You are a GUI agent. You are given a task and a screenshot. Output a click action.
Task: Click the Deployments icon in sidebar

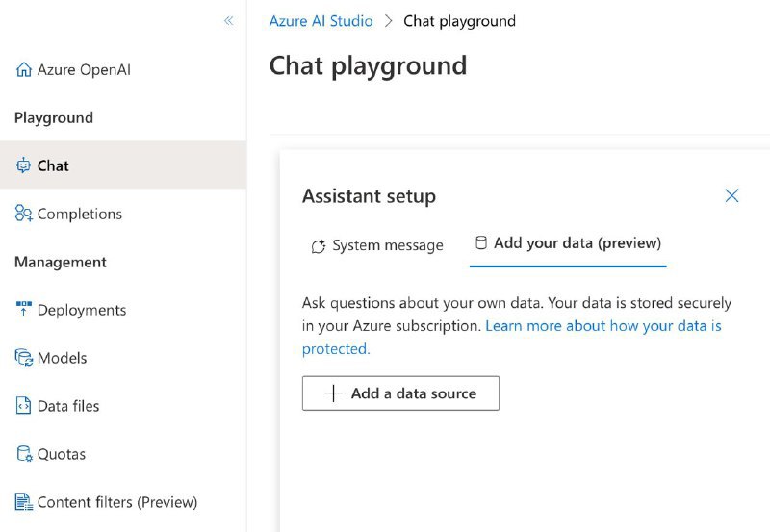click(x=24, y=310)
